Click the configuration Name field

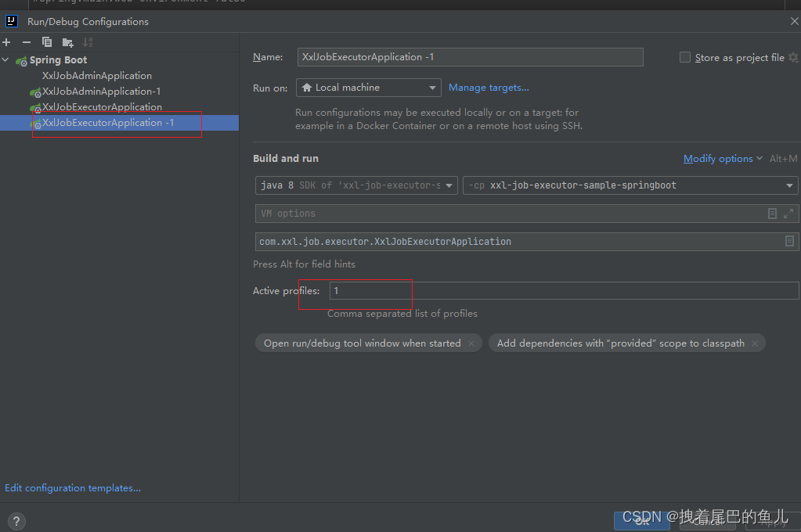pos(470,57)
